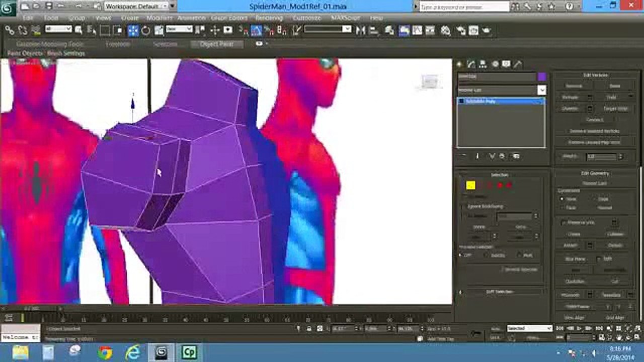
Task: Open the Selected key filter dropdown
Action: (529, 328)
